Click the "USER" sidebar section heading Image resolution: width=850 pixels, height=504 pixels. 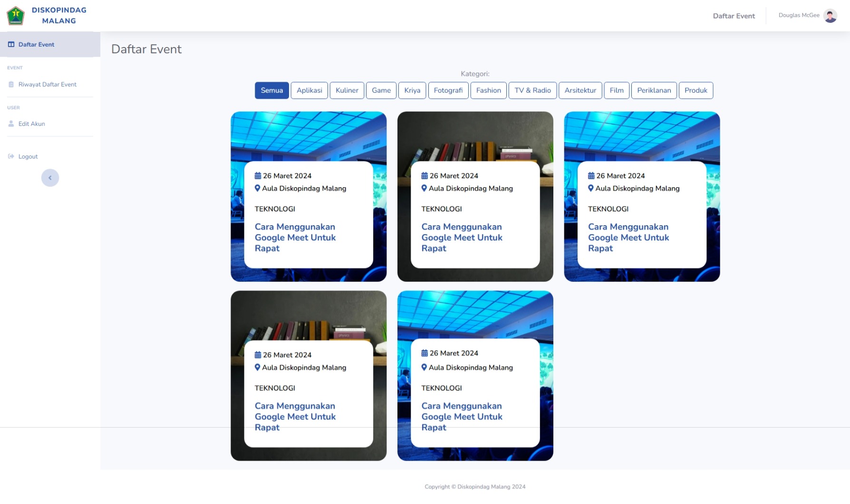13,108
